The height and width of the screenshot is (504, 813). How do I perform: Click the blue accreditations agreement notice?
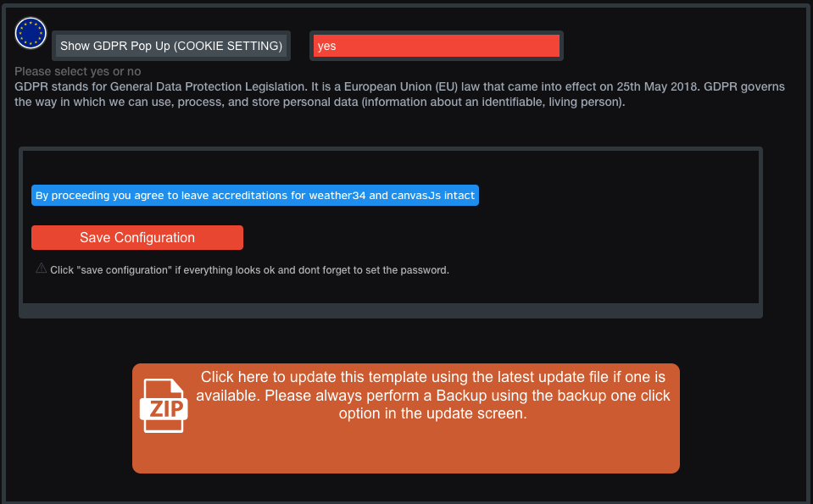pos(255,196)
